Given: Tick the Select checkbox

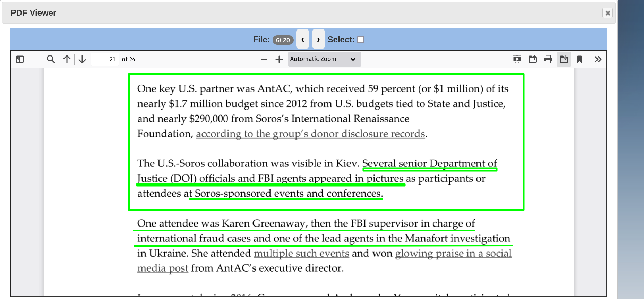Looking at the screenshot, I should [x=361, y=40].
